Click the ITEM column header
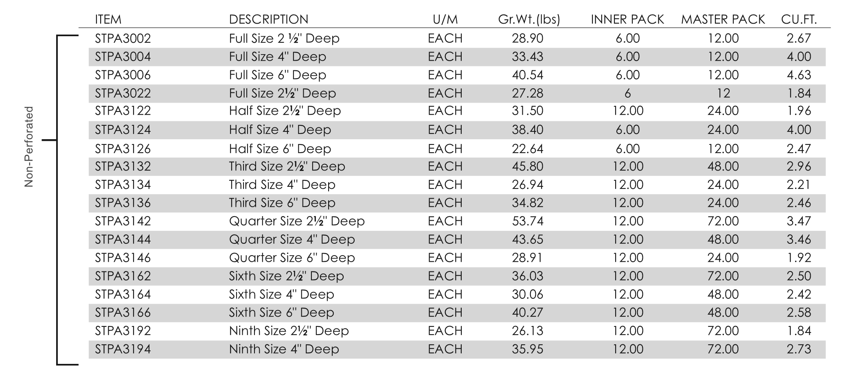The image size is (868, 383). click(108, 19)
